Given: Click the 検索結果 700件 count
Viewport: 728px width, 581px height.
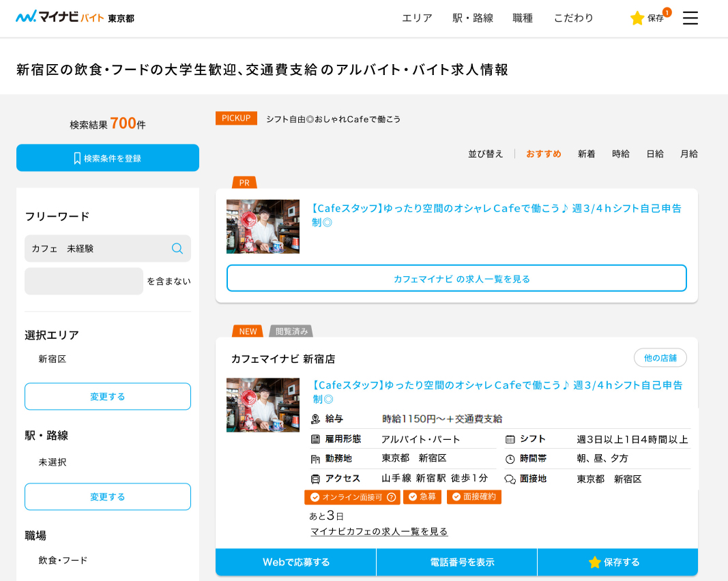Looking at the screenshot, I should [108, 124].
